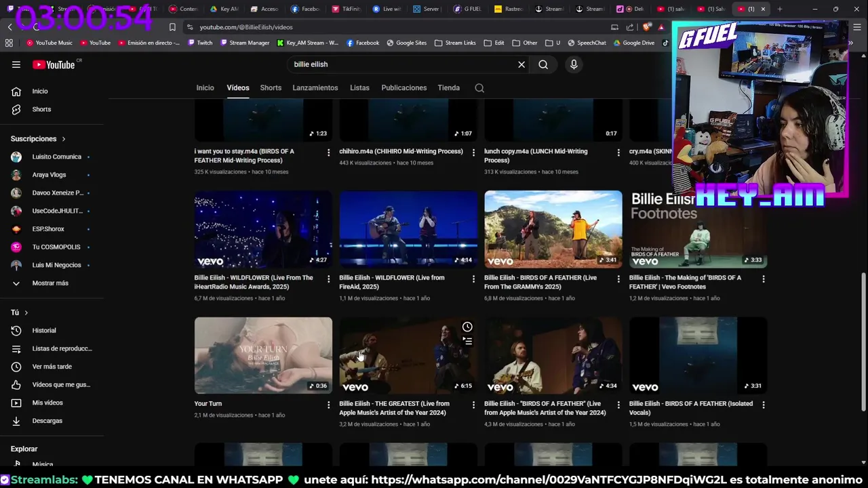The image size is (868, 488).
Task: Clear the search box with the X
Action: click(x=521, y=64)
